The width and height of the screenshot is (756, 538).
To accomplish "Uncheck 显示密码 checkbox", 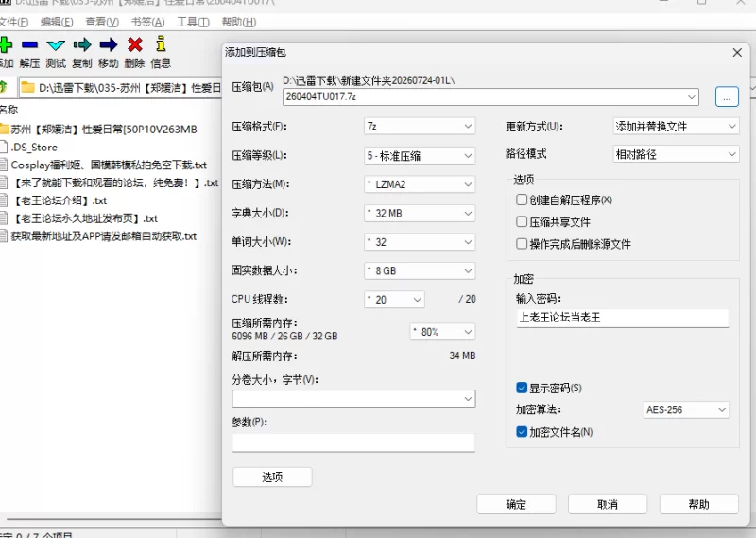I will pos(522,388).
